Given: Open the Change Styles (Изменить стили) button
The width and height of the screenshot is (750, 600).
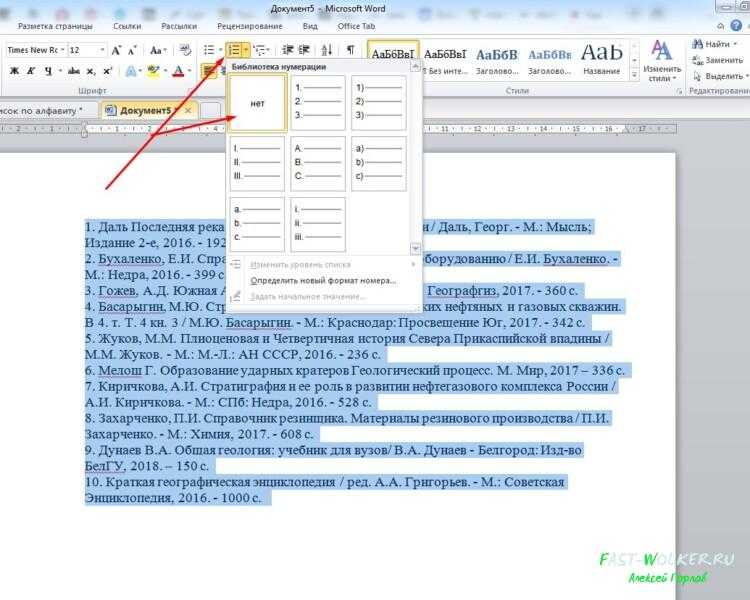Looking at the screenshot, I should (662, 61).
